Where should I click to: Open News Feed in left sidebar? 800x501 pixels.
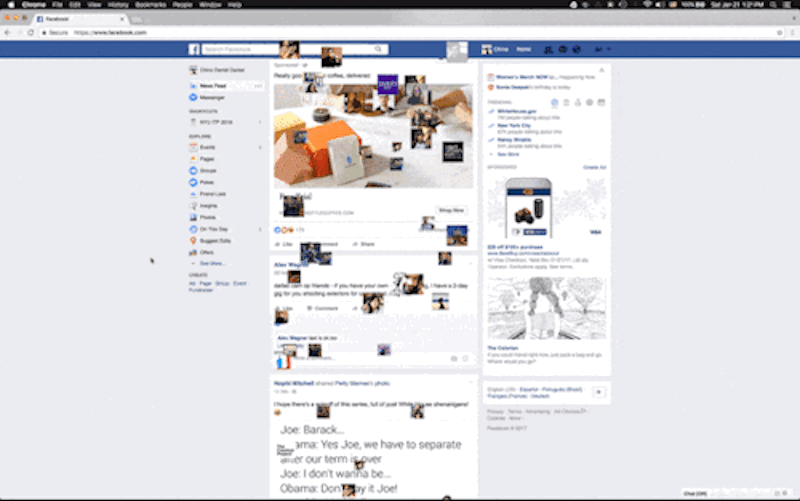(213, 86)
